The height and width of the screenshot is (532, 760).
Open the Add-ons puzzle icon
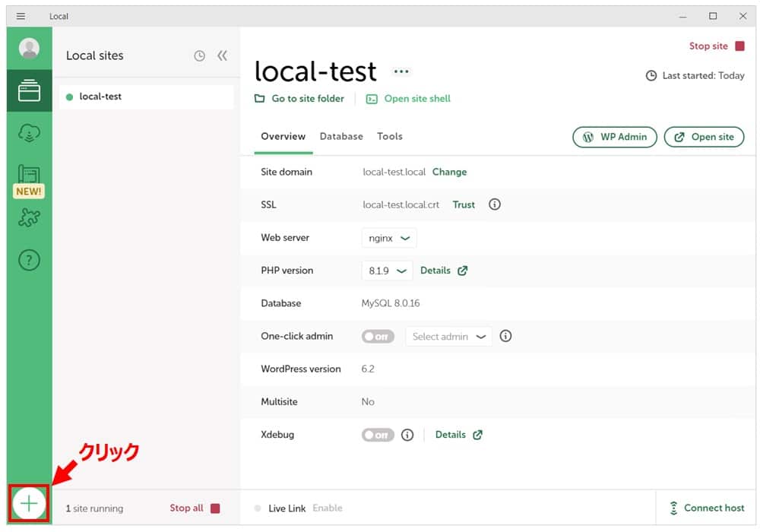click(x=29, y=217)
